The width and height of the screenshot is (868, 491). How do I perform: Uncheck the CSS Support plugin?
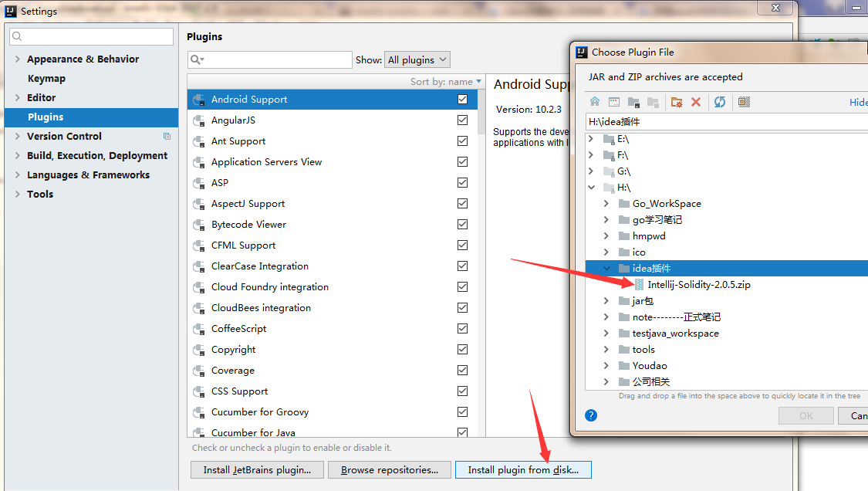[463, 391]
